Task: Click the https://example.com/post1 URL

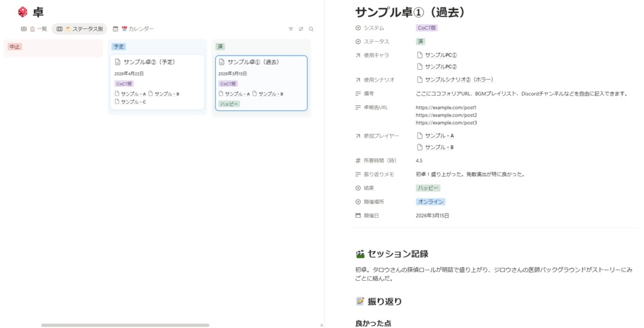Action: pyautogui.click(x=446, y=108)
